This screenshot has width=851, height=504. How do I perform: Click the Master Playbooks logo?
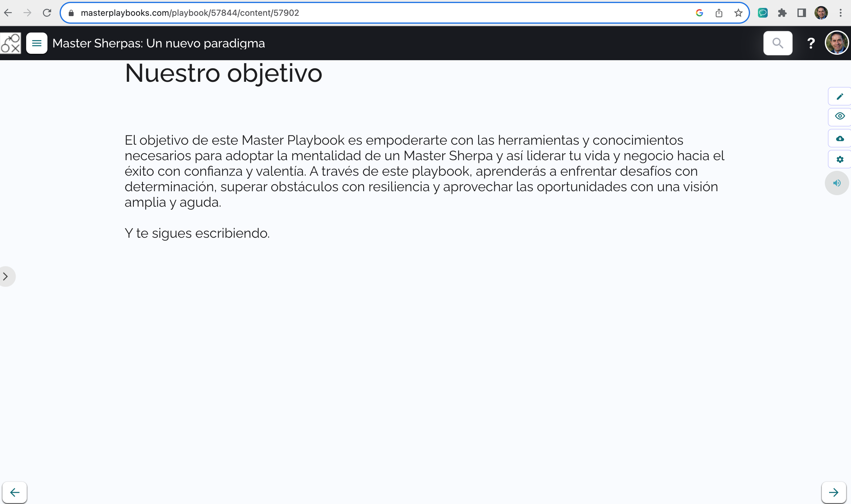tap(11, 43)
